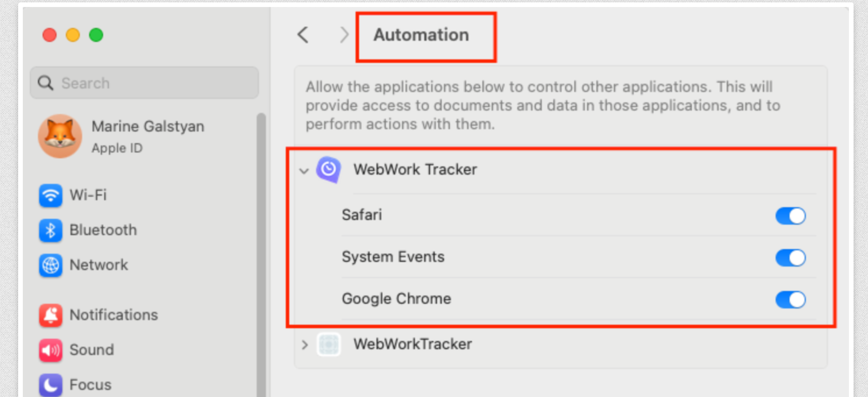The width and height of the screenshot is (868, 397).
Task: Click the Automation page title
Action: click(421, 35)
